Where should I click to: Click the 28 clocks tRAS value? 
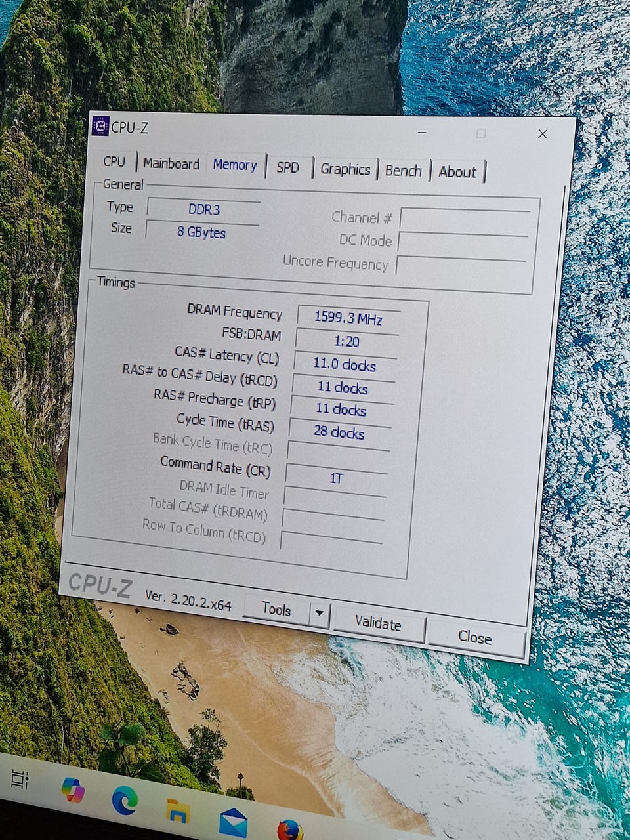pos(339,432)
